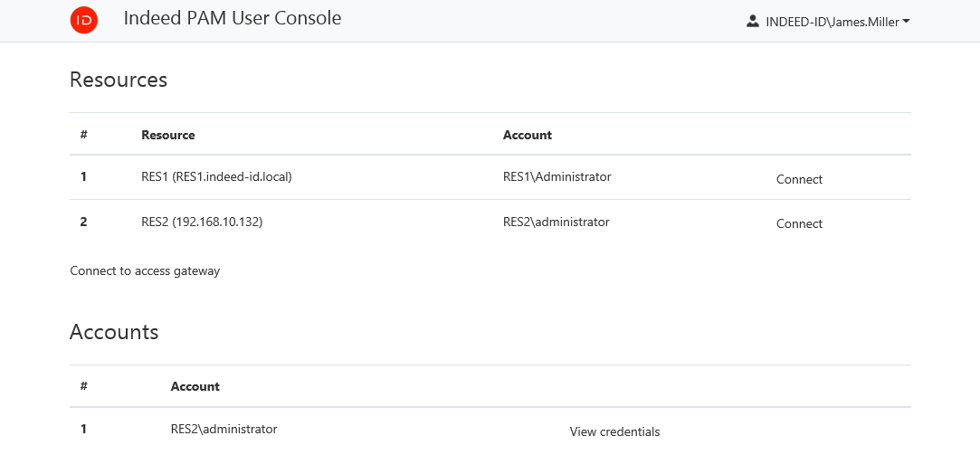Open the Connect to access gateway link
Image resolution: width=980 pixels, height=464 pixels.
pyautogui.click(x=145, y=270)
